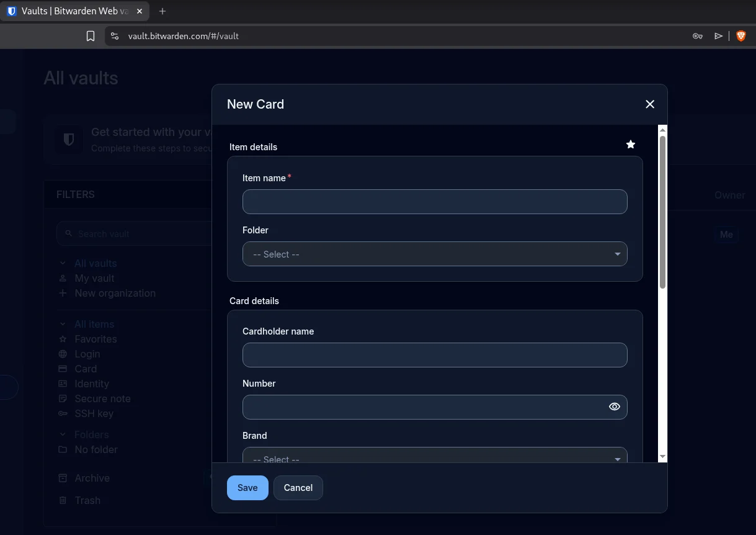756x535 pixels.
Task: Select the Card filter
Action: point(86,369)
